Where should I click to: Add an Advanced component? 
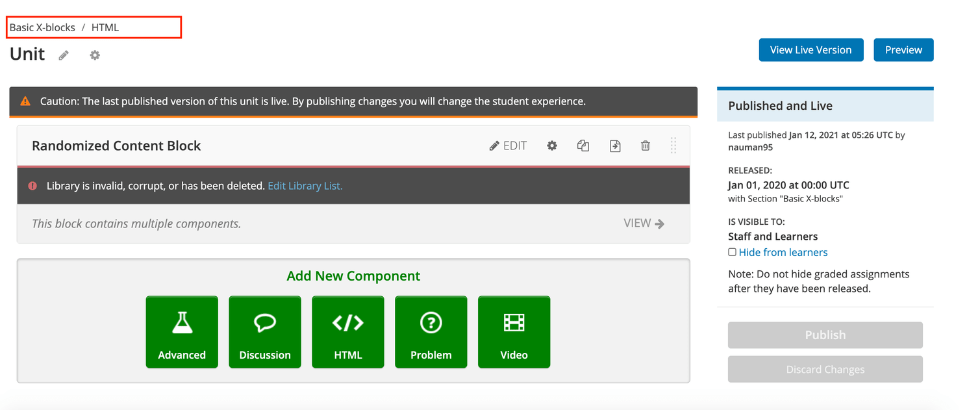coord(182,332)
